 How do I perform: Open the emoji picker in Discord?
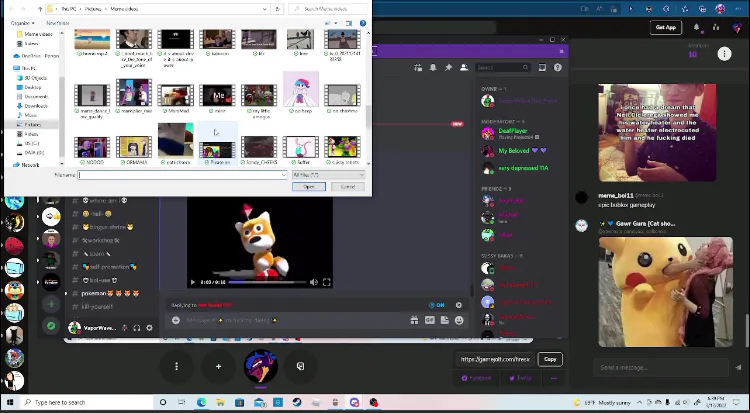459,321
